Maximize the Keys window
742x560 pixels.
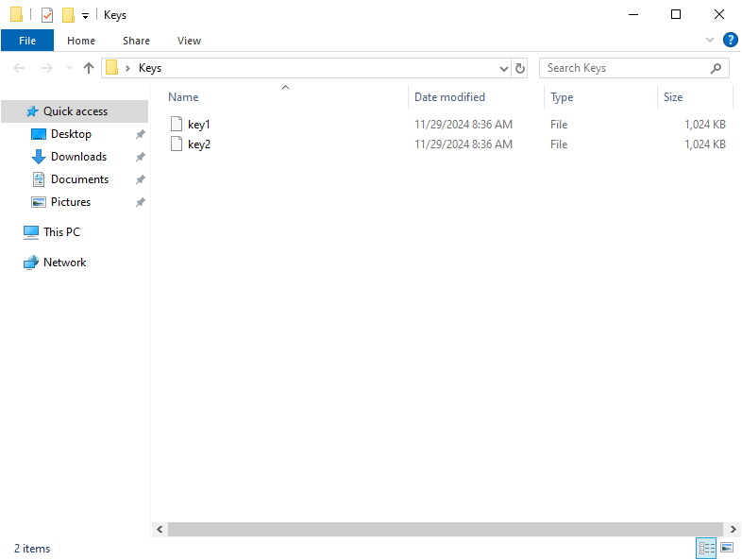pyautogui.click(x=676, y=15)
